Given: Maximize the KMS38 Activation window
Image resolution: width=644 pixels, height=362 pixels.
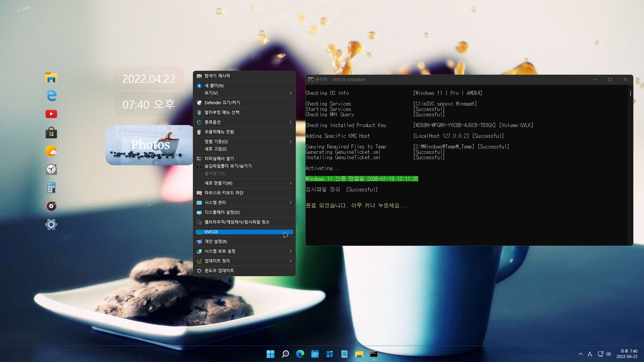Looking at the screenshot, I should [x=610, y=80].
